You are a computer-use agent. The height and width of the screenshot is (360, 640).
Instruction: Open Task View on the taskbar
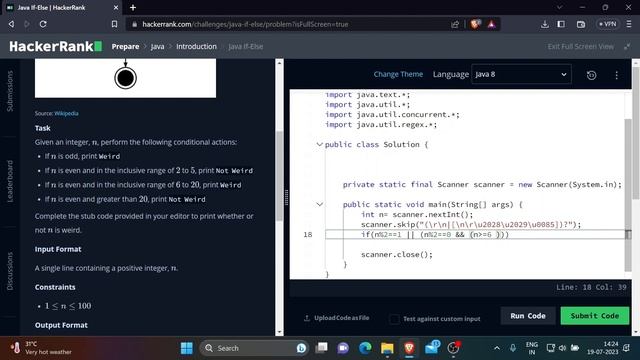322,348
